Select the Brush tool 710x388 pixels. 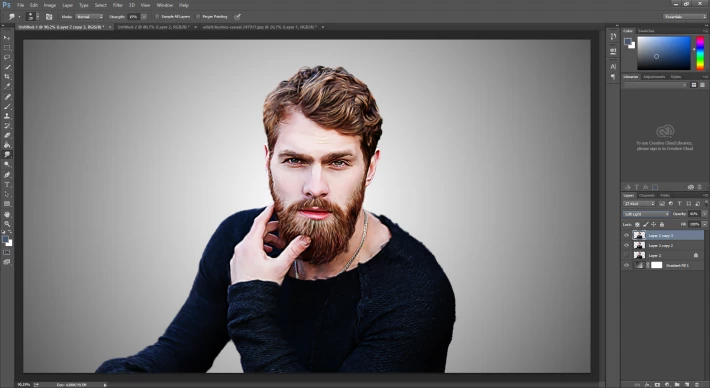pyautogui.click(x=7, y=106)
